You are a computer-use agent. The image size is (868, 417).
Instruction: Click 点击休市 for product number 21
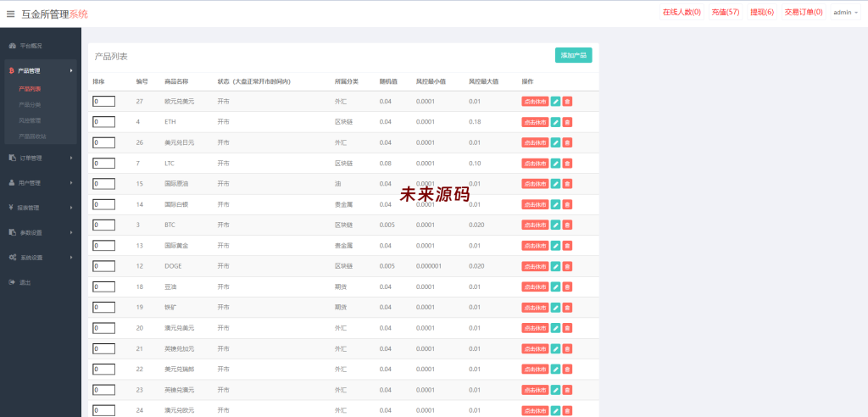[x=536, y=349]
